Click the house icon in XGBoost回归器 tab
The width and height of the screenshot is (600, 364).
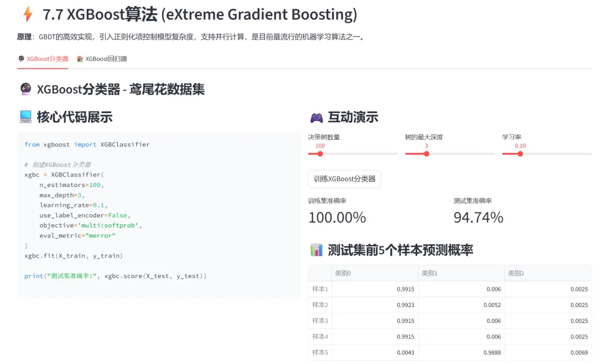coord(79,59)
